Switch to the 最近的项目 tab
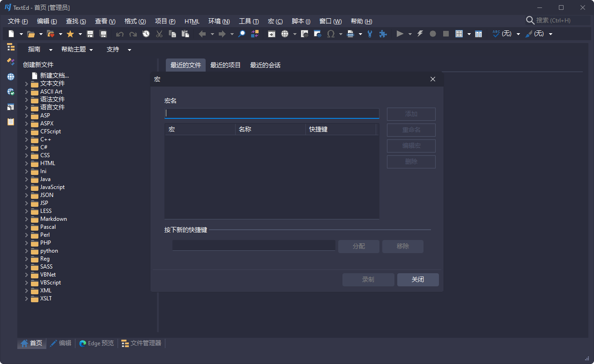This screenshot has height=364, width=594. tap(225, 66)
